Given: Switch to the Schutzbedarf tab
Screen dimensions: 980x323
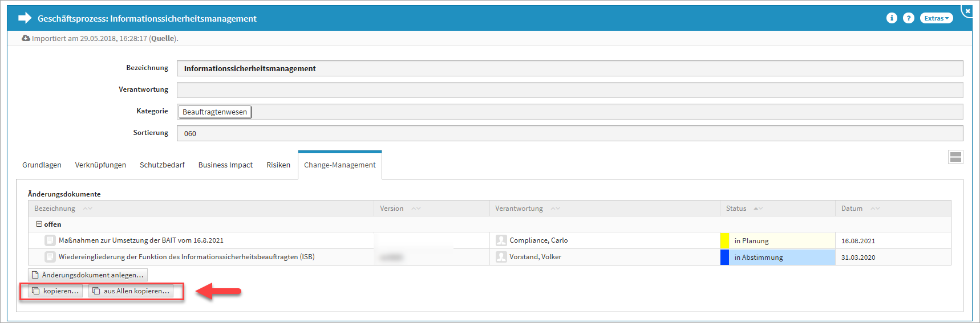Looking at the screenshot, I should pyautogui.click(x=162, y=165).
